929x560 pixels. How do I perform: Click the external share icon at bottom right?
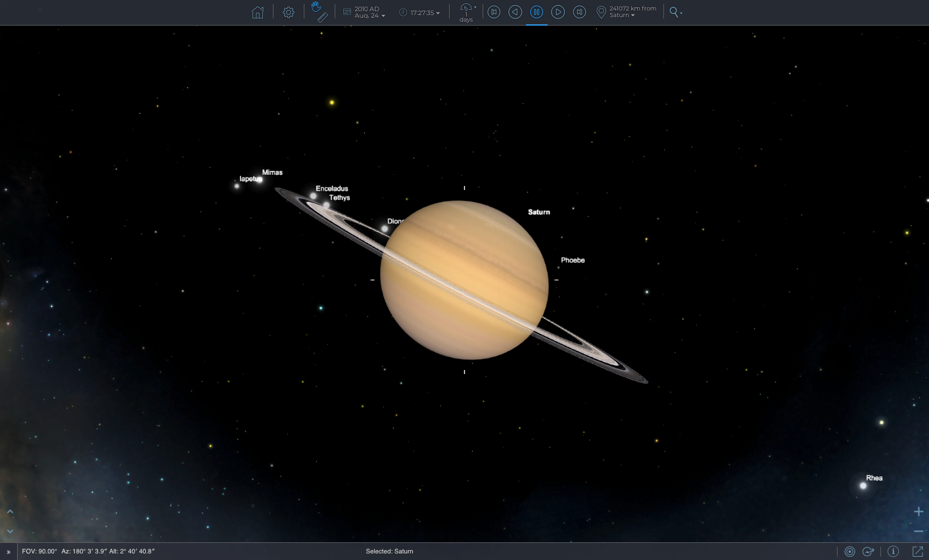tap(918, 551)
